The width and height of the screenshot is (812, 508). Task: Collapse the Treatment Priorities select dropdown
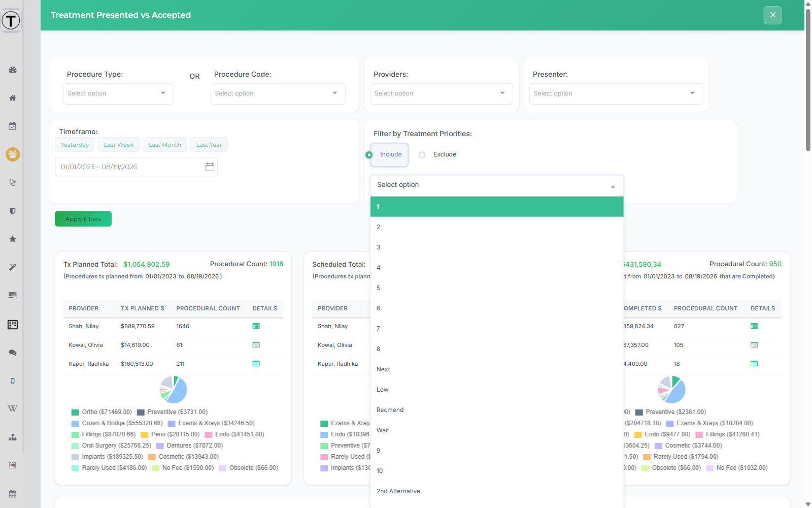tap(497, 185)
